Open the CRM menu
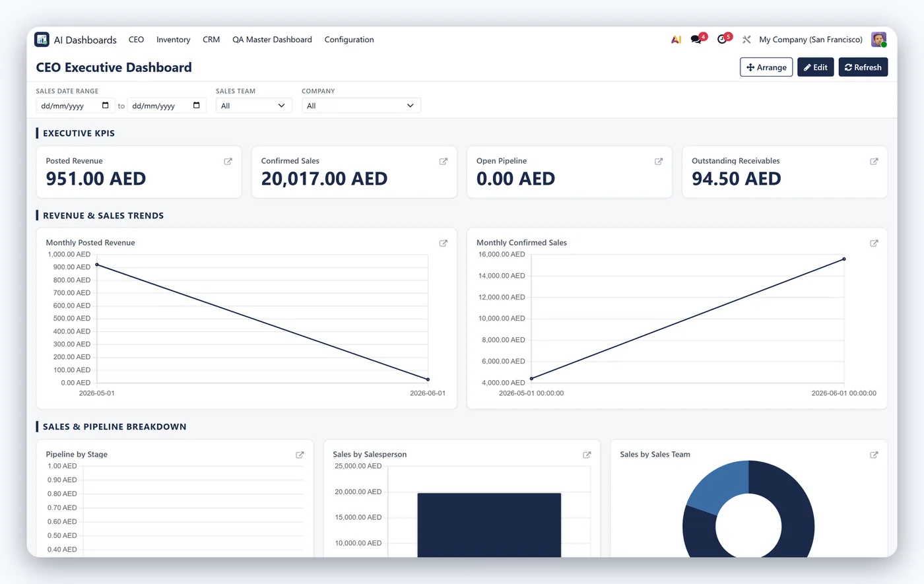 (211, 40)
